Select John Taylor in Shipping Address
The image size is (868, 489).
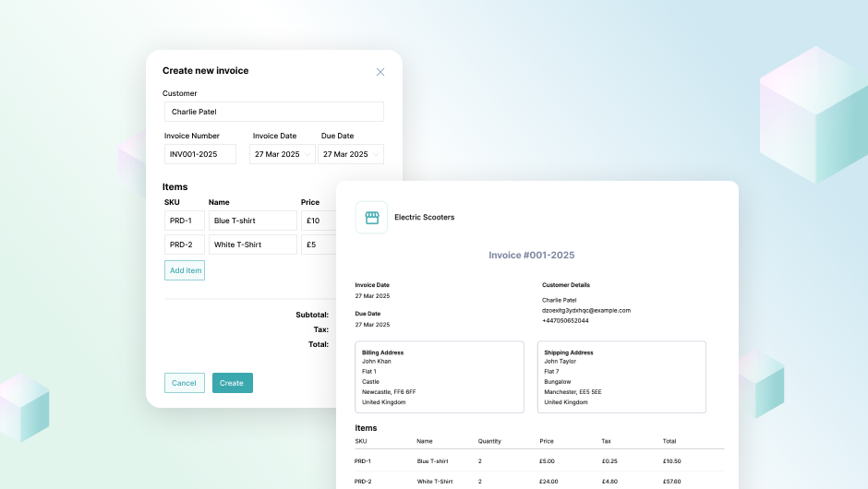pyautogui.click(x=561, y=362)
